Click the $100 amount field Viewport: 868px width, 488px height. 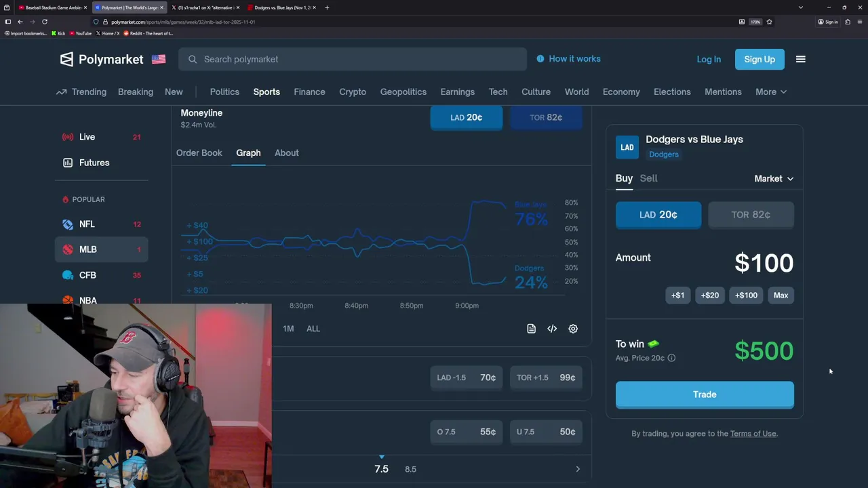coord(764,263)
